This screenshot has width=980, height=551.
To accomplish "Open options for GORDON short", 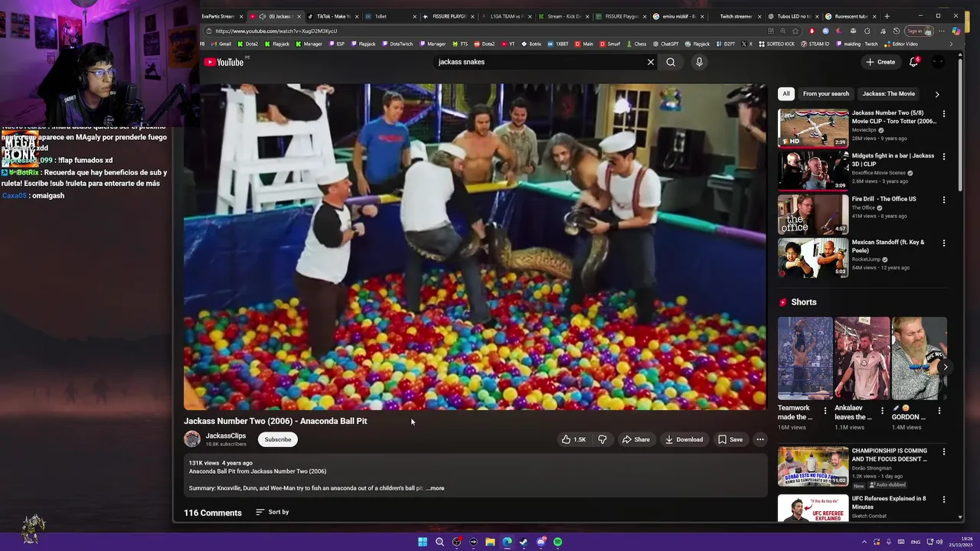I will [939, 411].
